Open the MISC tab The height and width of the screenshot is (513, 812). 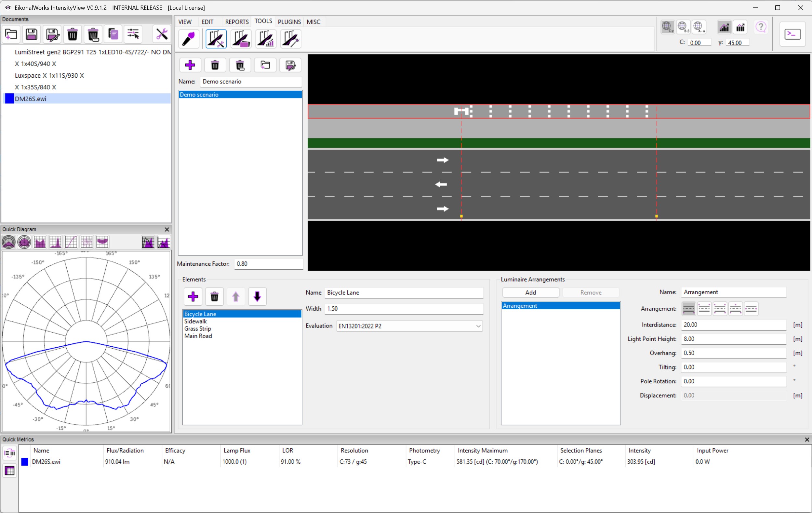tap(313, 22)
